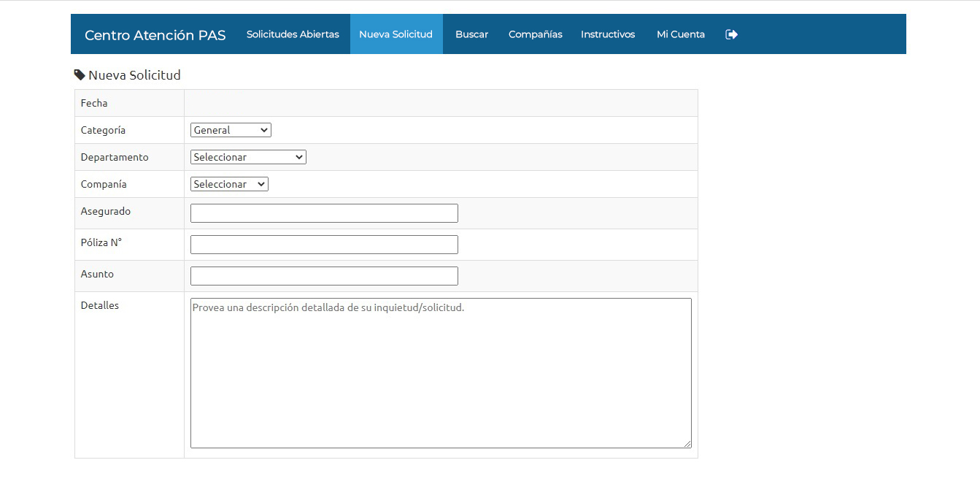Open the Compañía dropdown
The height and width of the screenshot is (479, 980).
click(229, 184)
